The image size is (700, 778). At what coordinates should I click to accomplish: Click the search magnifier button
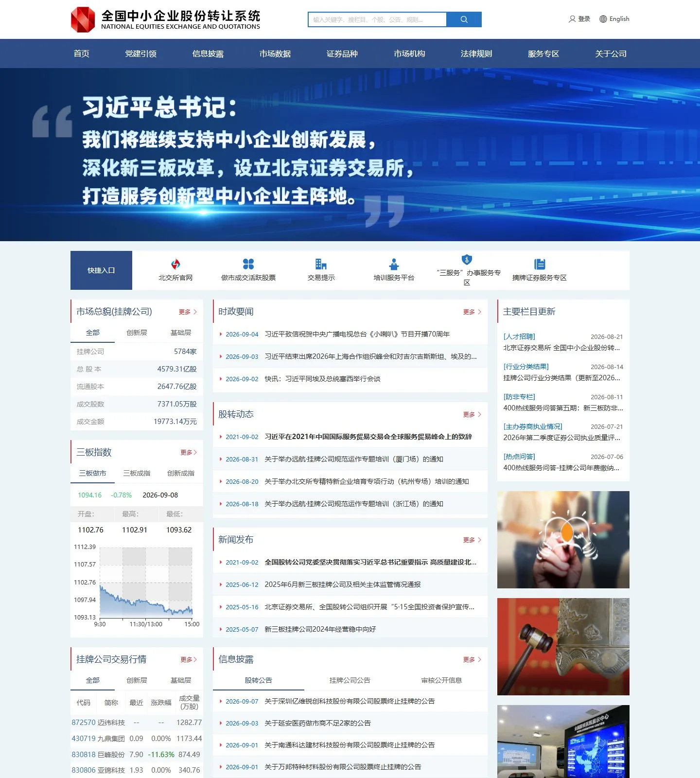pos(464,19)
